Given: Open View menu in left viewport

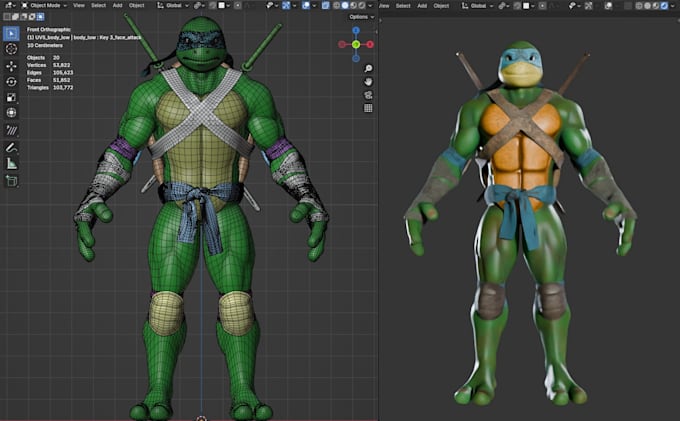Looking at the screenshot, I should [x=79, y=5].
